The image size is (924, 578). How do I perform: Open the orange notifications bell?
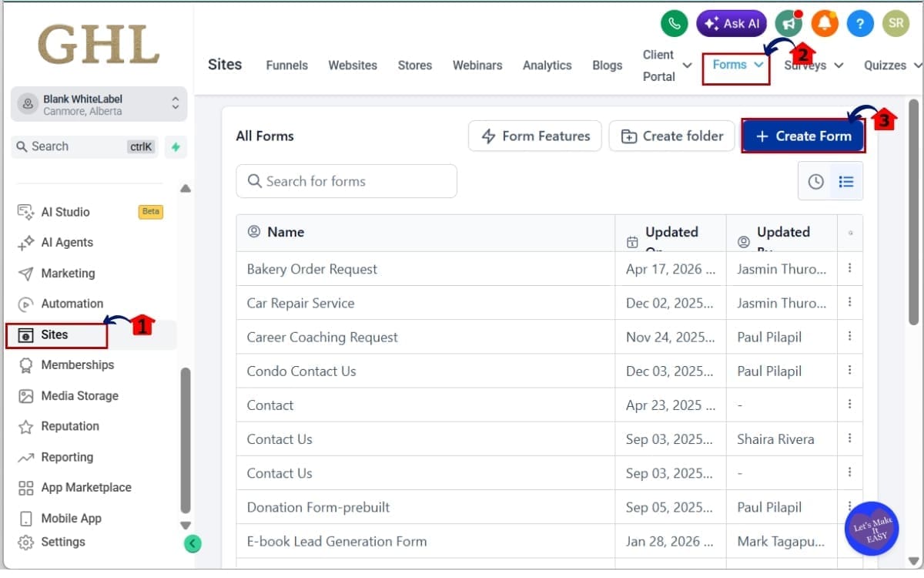coord(825,23)
